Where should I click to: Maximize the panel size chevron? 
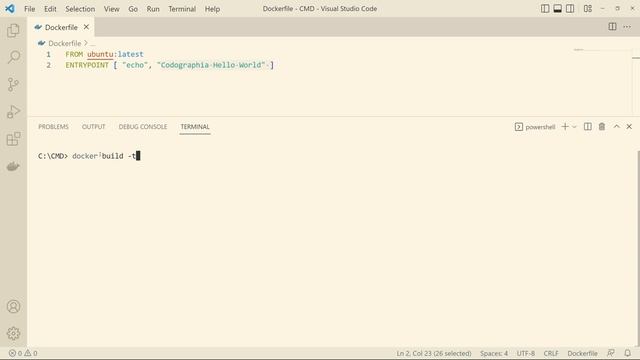(616, 127)
